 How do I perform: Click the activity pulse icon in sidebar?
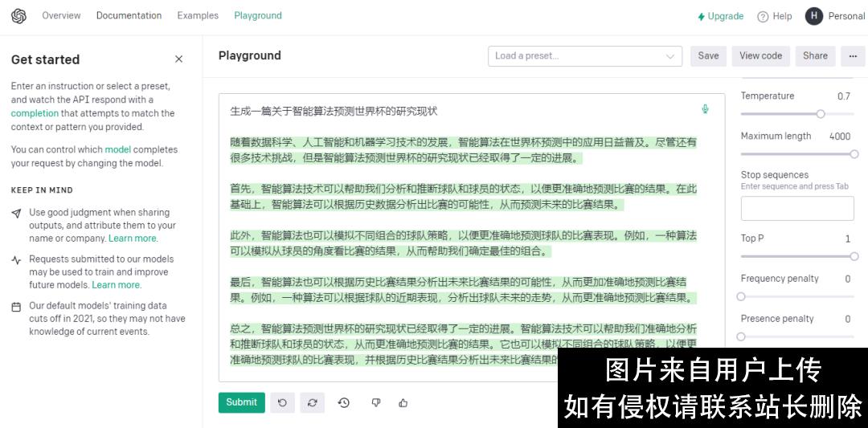tap(16, 260)
